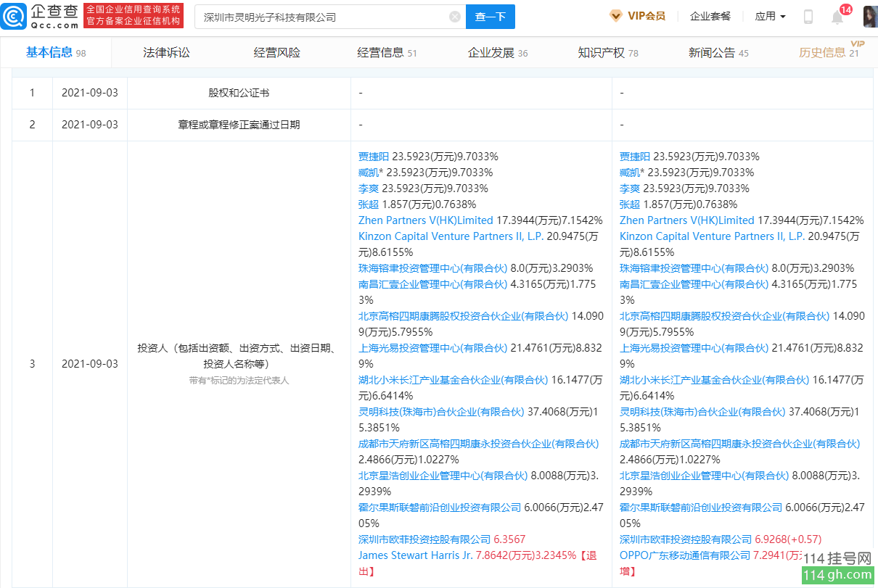Open 北京星浩创业企业管理中心 in left column
878x588 pixels.
443,476
